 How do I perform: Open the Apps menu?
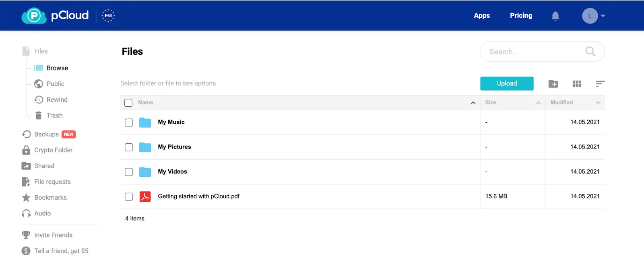[482, 16]
